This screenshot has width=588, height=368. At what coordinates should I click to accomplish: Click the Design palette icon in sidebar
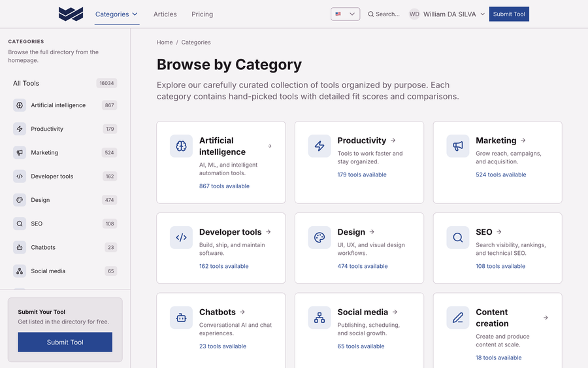tap(20, 200)
